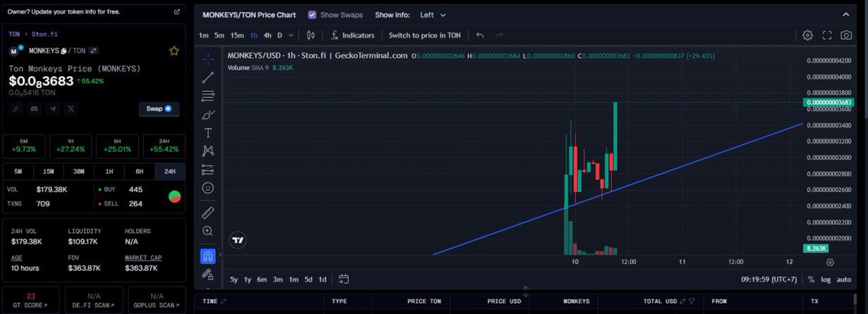Switch to price in TON
Image resolution: width=868 pixels, height=314 pixels.
point(425,35)
